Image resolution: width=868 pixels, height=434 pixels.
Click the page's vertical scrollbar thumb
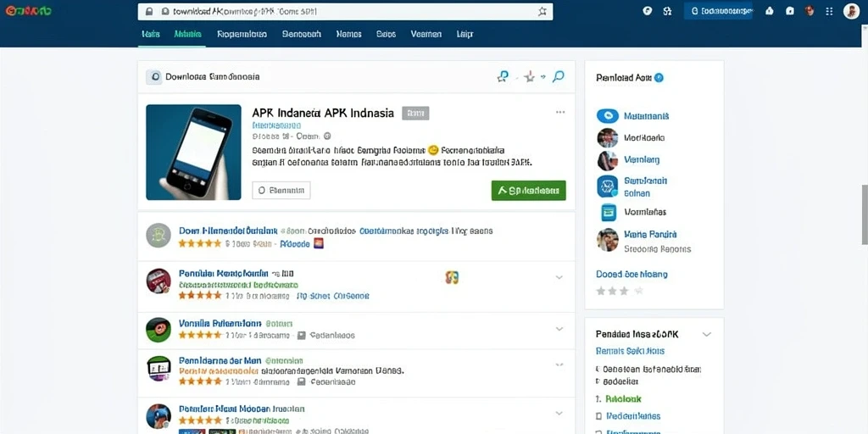(864, 214)
